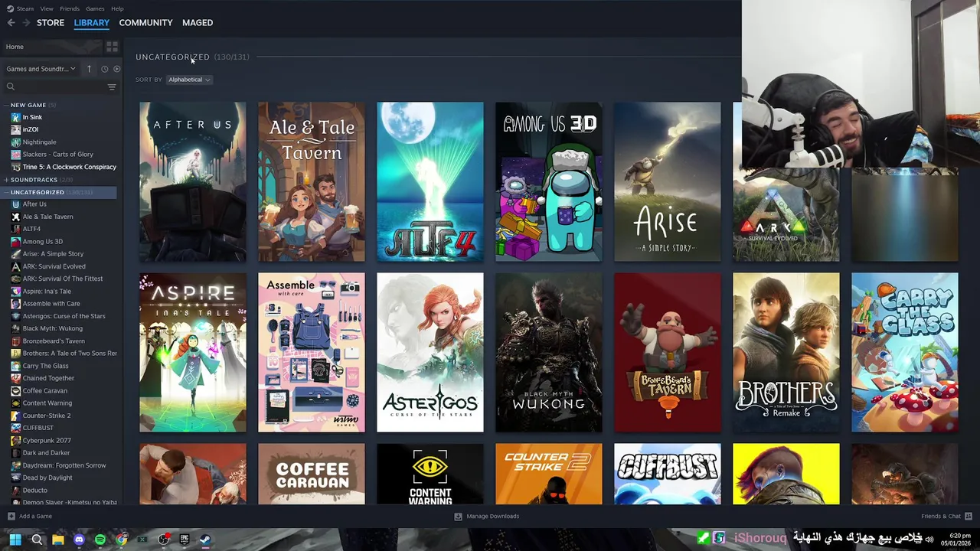Viewport: 980px width, 551px height.
Task: Open Coffee Caravan cover
Action: click(x=312, y=474)
